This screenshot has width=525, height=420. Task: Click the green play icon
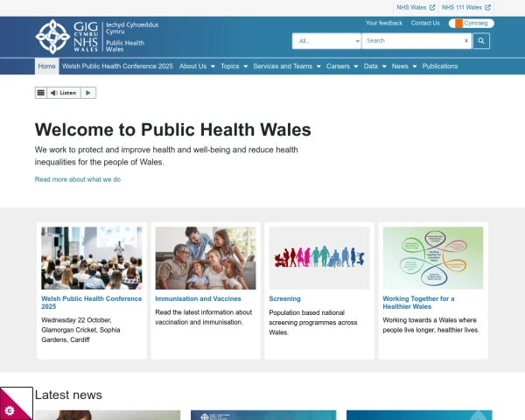[x=88, y=93]
